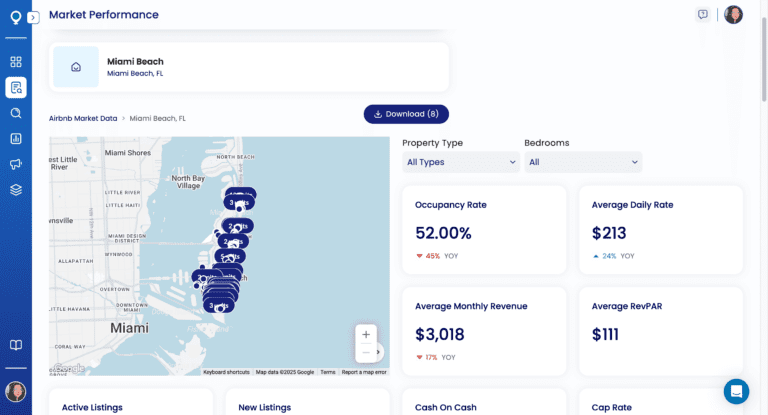Zoom in on the map
Screen dimensions: 768x415
click(x=366, y=334)
